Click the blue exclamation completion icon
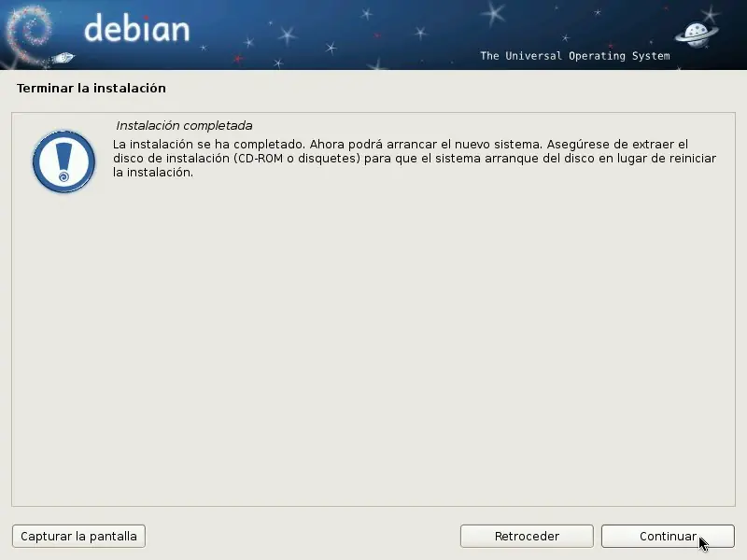 point(63,161)
